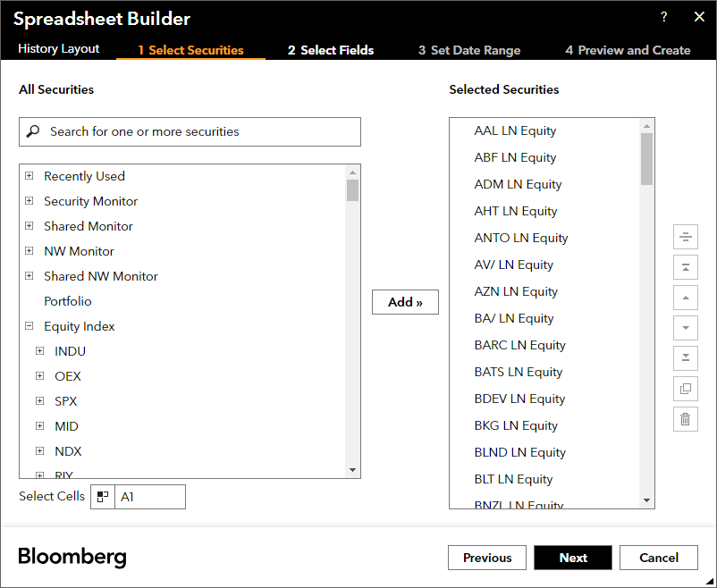Viewport: 717px width, 588px height.
Task: Select BDEV LN Equity in selected list
Action: [519, 399]
